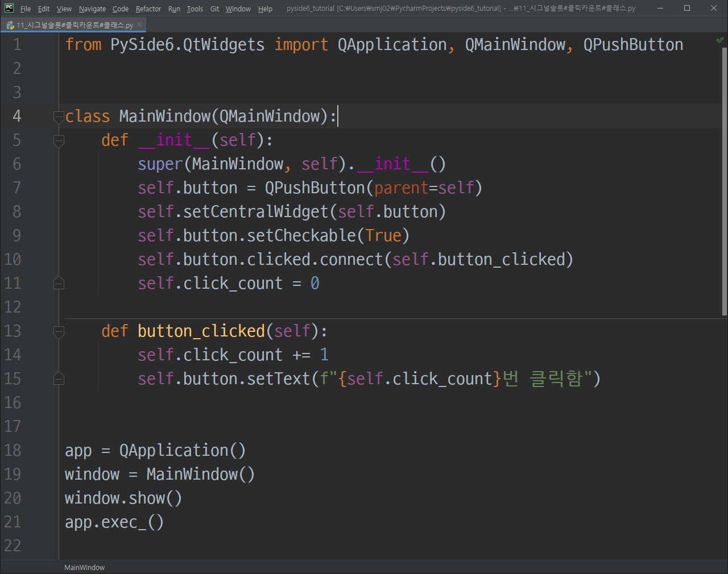This screenshot has width=728, height=574.
Task: Minimize the PyCharm window
Action: (660, 8)
